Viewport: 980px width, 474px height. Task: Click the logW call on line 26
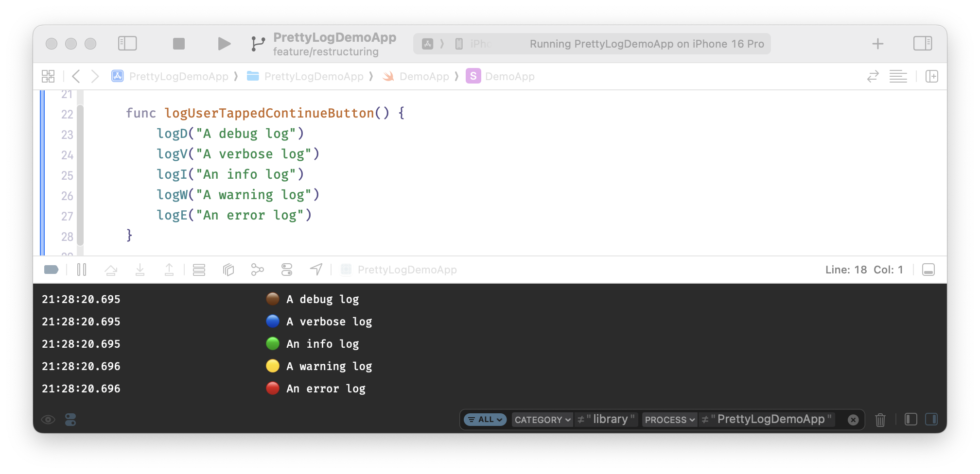172,195
